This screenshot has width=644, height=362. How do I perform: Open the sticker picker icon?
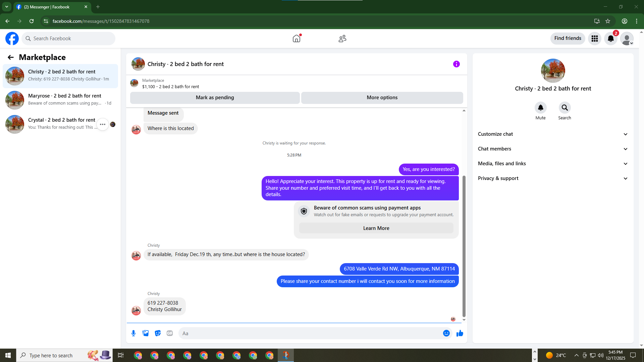tap(158, 333)
